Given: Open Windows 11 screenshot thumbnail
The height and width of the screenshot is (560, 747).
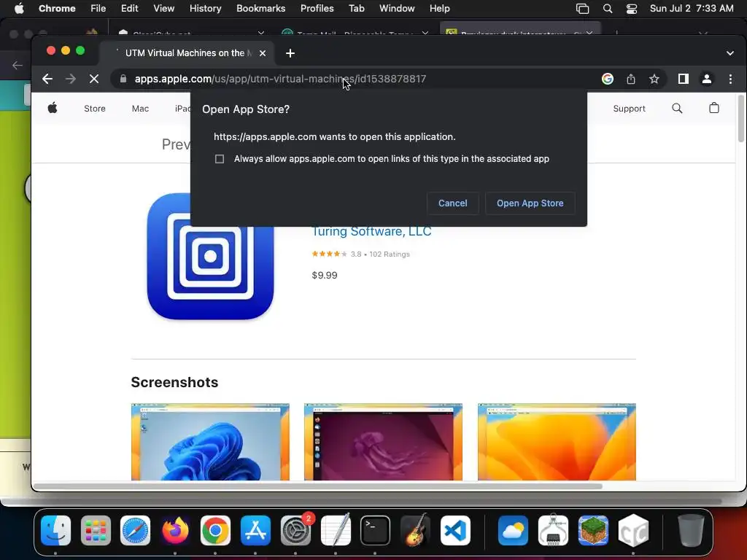Looking at the screenshot, I should pyautogui.click(x=210, y=442).
